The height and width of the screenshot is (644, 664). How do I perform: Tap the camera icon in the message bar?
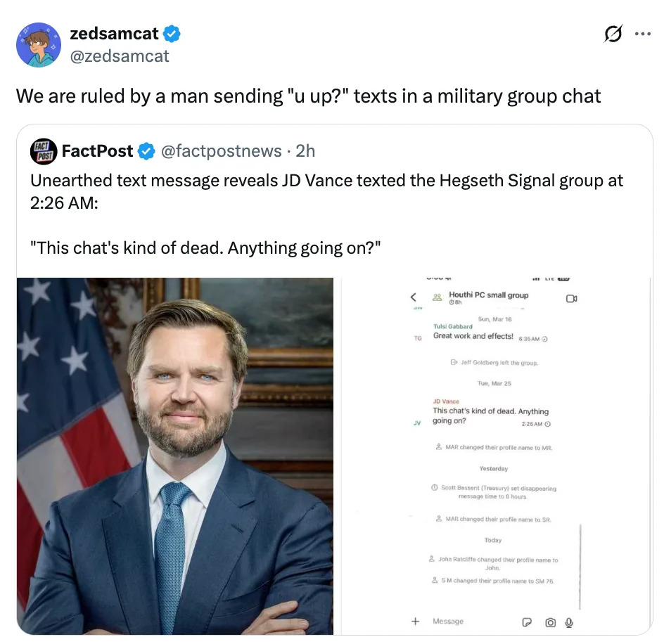(x=550, y=622)
